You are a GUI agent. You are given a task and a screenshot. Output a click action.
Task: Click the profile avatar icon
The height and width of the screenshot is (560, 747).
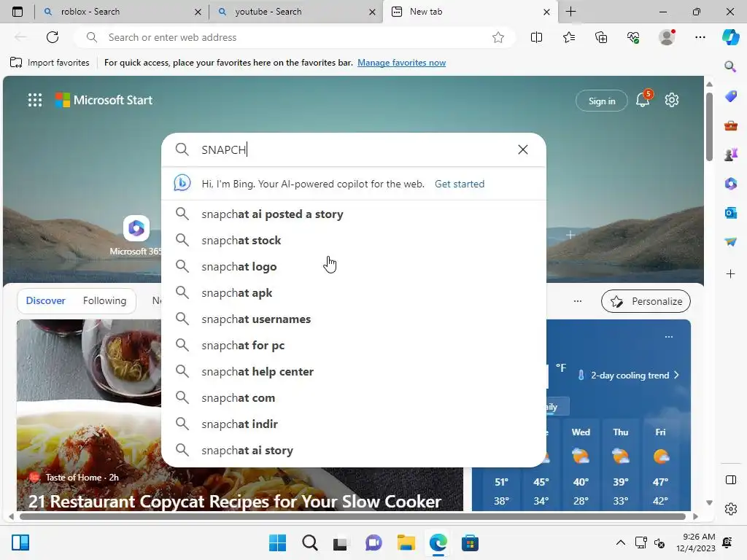coord(667,37)
